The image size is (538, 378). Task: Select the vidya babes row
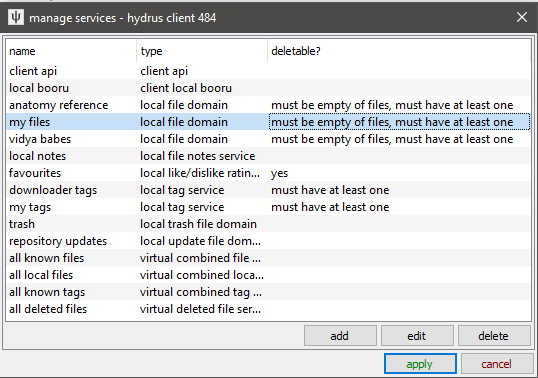pos(268,139)
